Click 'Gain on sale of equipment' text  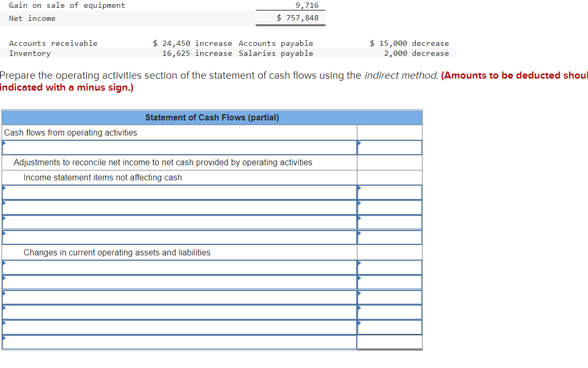coord(67,5)
